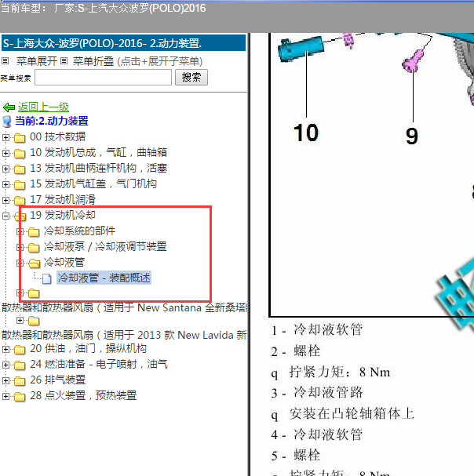Viewport: 474px width, 476px height.
Task: Click 菜单展开 to expand all menus
Action: pyautogui.click(x=37, y=61)
